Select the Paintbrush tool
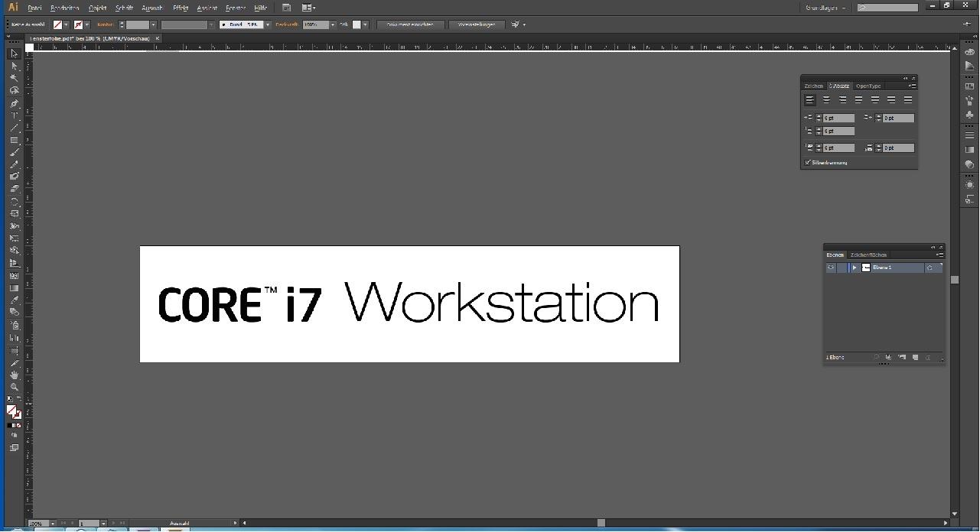This screenshot has height=532, width=980. tap(14, 152)
